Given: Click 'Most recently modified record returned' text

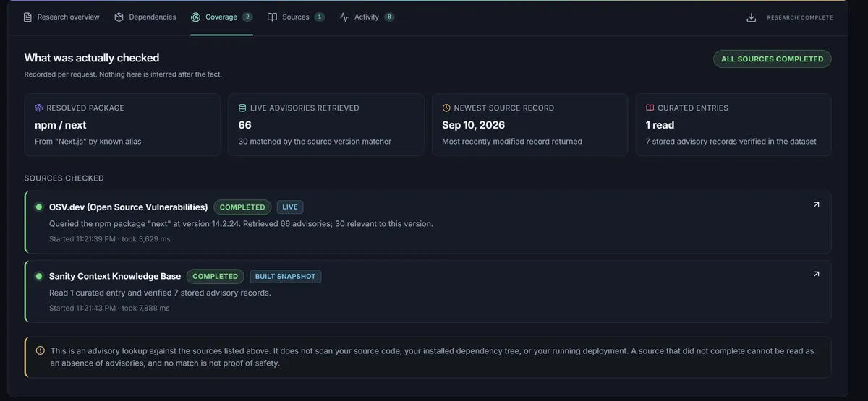Looking at the screenshot, I should tap(512, 142).
